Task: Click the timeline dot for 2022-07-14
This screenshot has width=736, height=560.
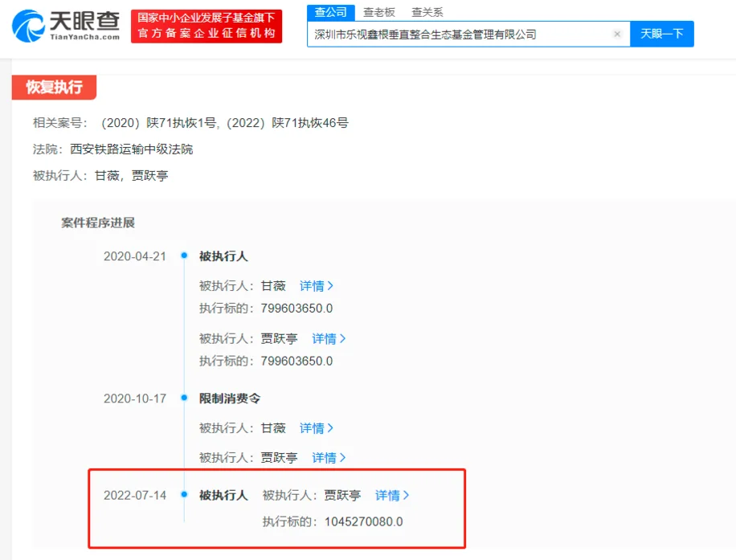Action: coord(184,496)
